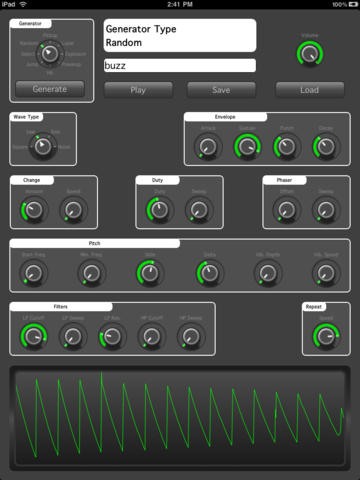The image size is (360, 480).
Task: Click the Volume knob
Action: [x=310, y=54]
